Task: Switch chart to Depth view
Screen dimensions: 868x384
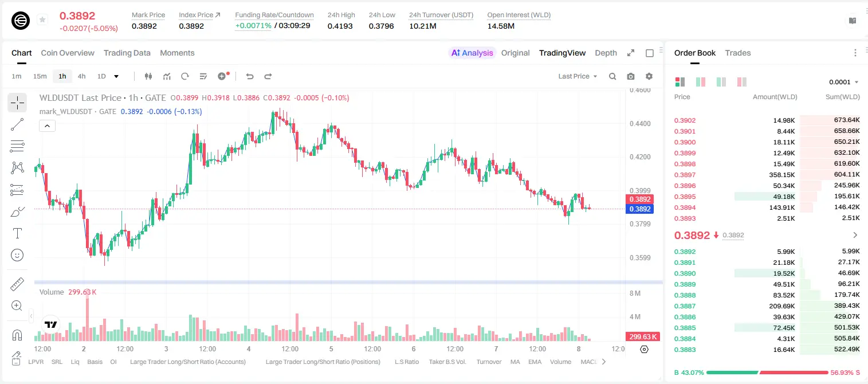Action: pyautogui.click(x=606, y=53)
